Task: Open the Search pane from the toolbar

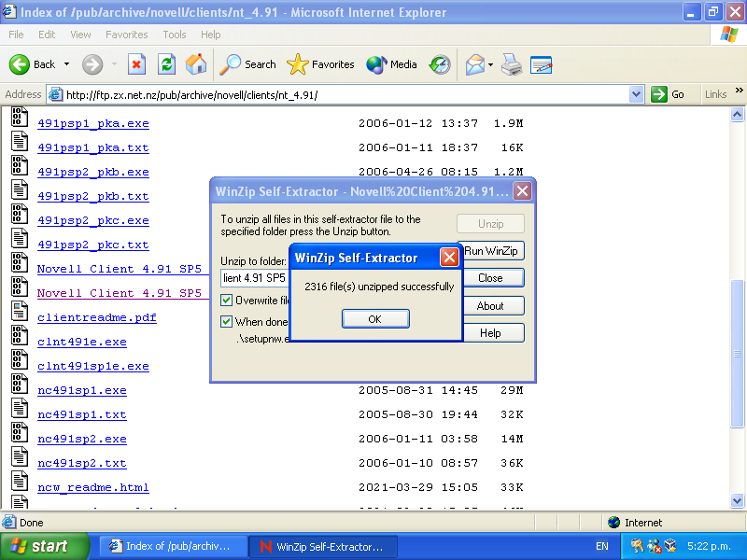Action: point(247,64)
